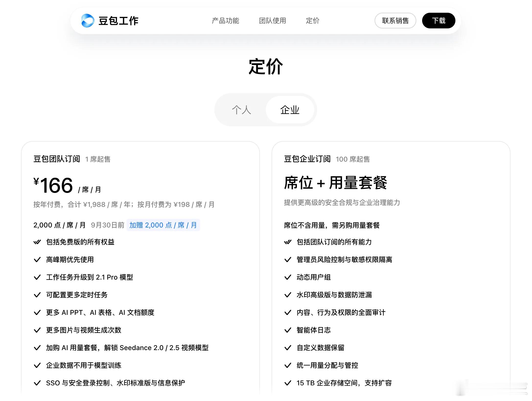Image resolution: width=532 pixels, height=401 pixels.
Task: Click the 15 TB 企业存储空间,支持扩容 feature text
Action: coord(344,383)
